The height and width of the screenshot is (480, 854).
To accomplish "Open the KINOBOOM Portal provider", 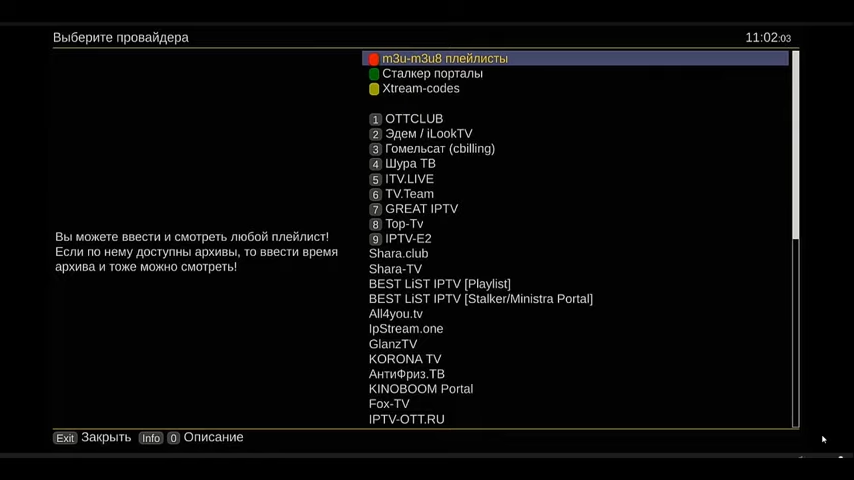I will (420, 389).
